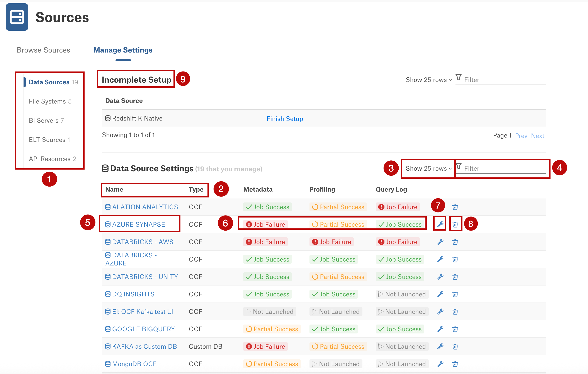Click filter funnel icon in Incomplete Setup
Viewport: 588px width, 374px height.
click(459, 78)
